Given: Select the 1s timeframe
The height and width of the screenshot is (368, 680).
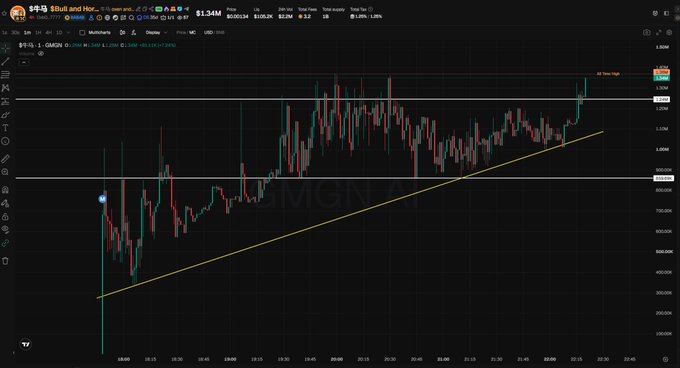Looking at the screenshot, I should [5, 33].
